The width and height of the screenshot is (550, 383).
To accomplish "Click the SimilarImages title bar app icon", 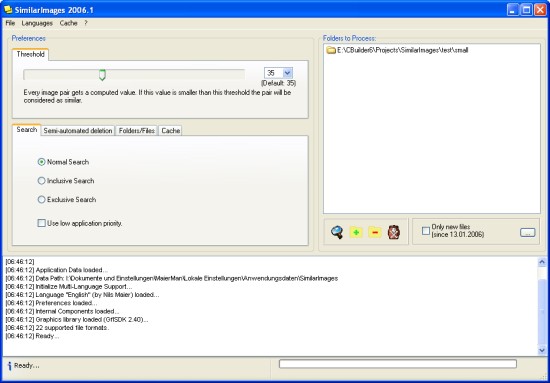I will click(x=8, y=9).
